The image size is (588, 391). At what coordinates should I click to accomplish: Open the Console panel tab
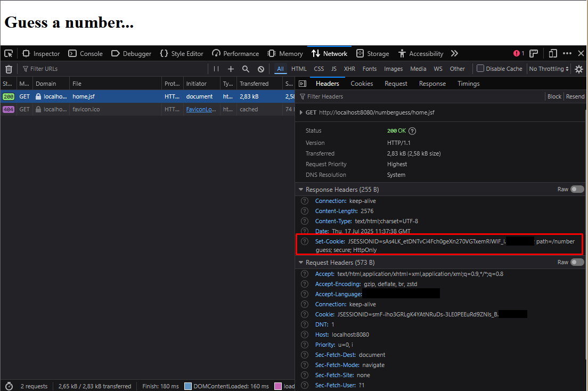85,53
